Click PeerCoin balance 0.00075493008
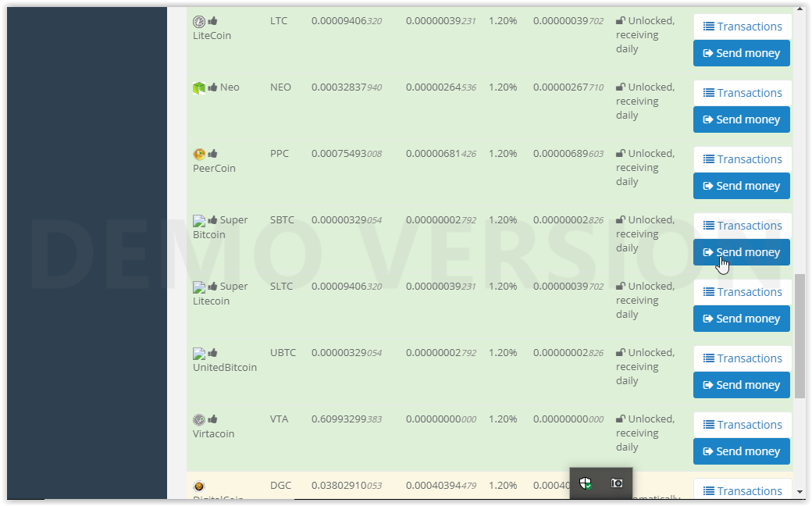 pos(347,153)
